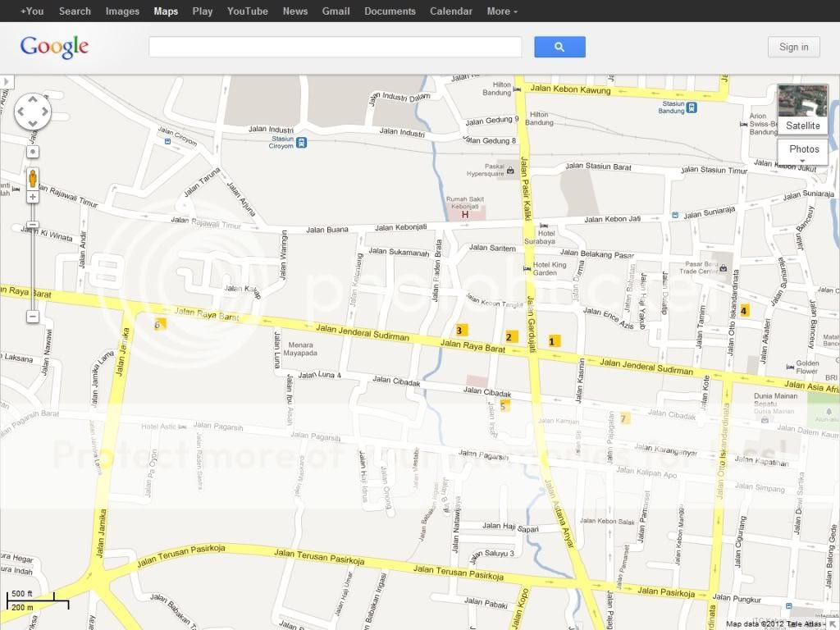Image resolution: width=840 pixels, height=630 pixels.
Task: Go to Images in the top bar
Action: tap(122, 11)
